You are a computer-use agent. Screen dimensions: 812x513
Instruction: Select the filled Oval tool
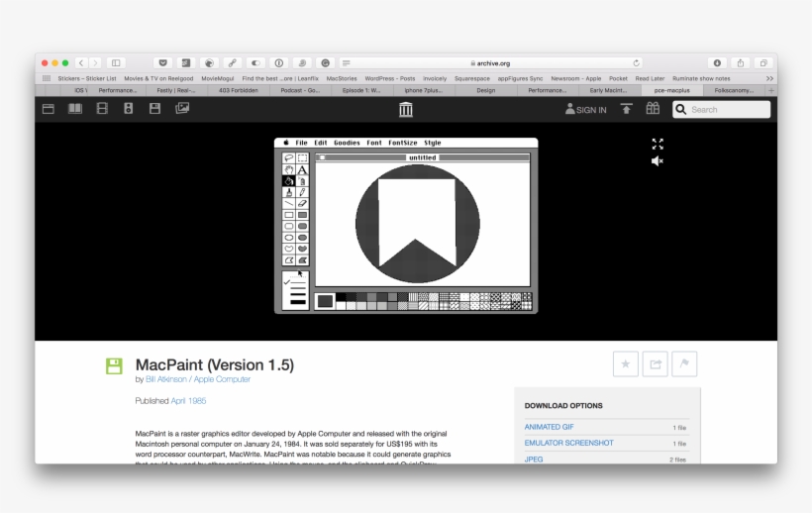point(302,238)
